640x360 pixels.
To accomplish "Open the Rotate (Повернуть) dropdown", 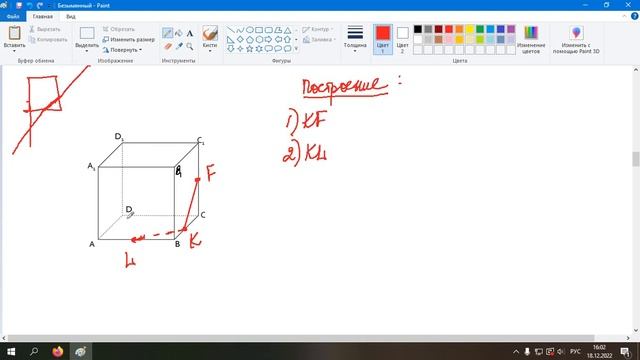I will click(x=122, y=50).
